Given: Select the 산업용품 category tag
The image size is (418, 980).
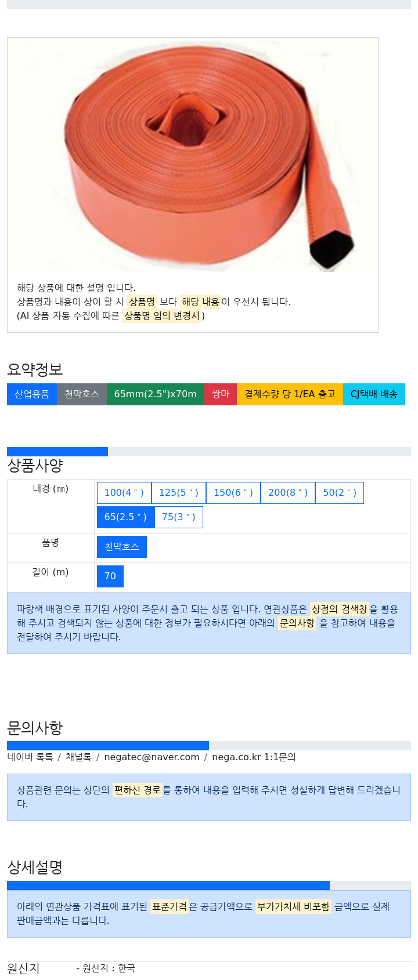Looking at the screenshot, I should (x=32, y=394).
